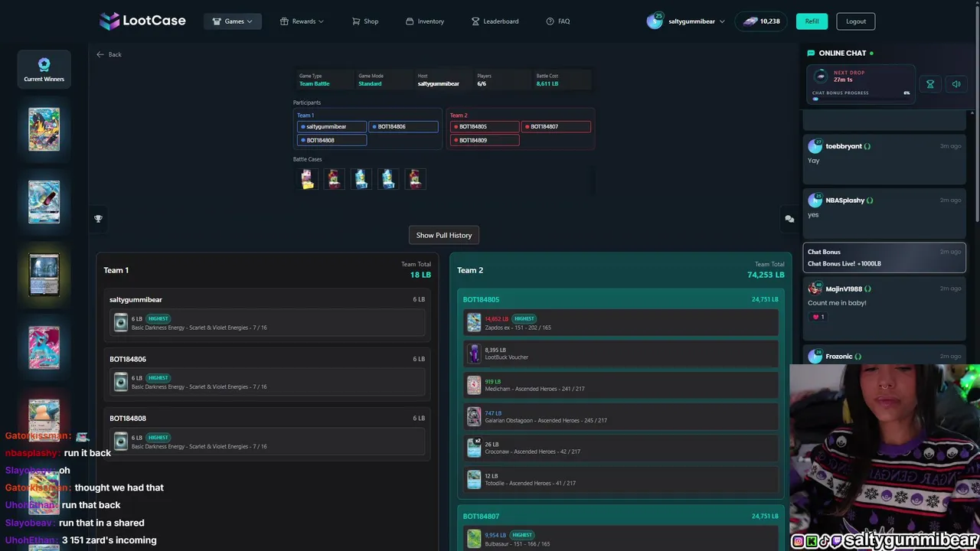Screen dimensions: 980x551
Task: Open the third winner card thumbnail
Action: [x=44, y=275]
